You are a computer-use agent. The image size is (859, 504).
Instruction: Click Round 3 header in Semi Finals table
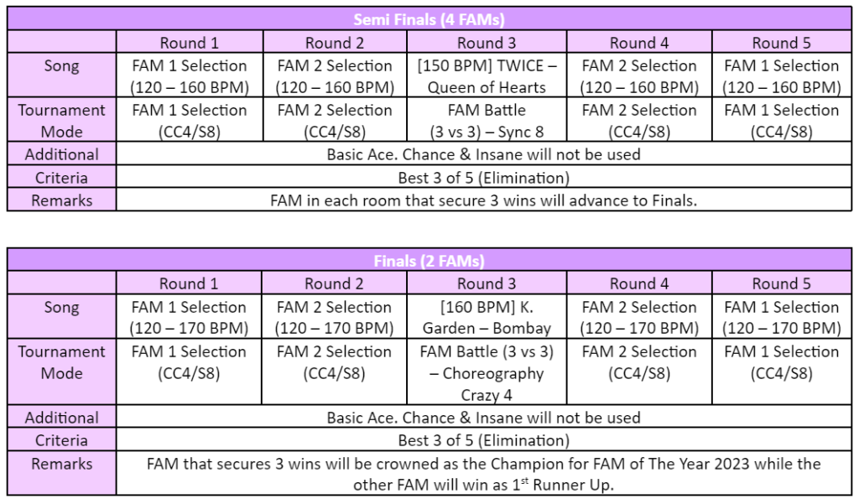(x=487, y=43)
